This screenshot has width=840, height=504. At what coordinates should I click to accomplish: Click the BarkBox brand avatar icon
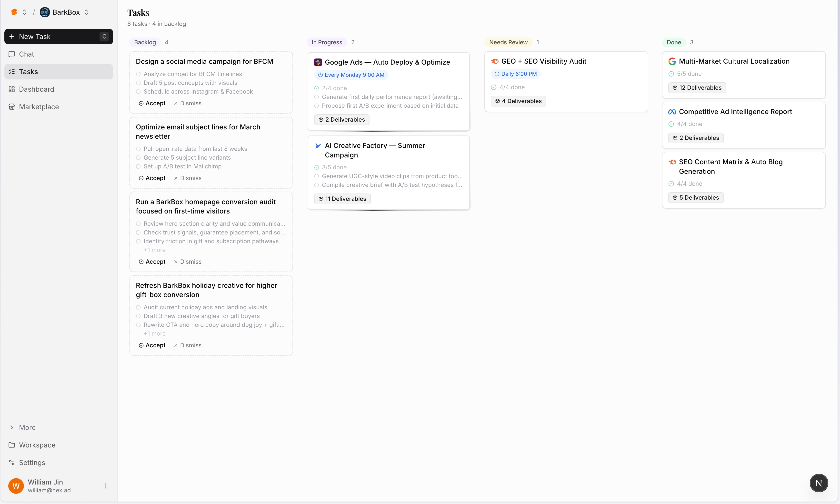(x=45, y=12)
